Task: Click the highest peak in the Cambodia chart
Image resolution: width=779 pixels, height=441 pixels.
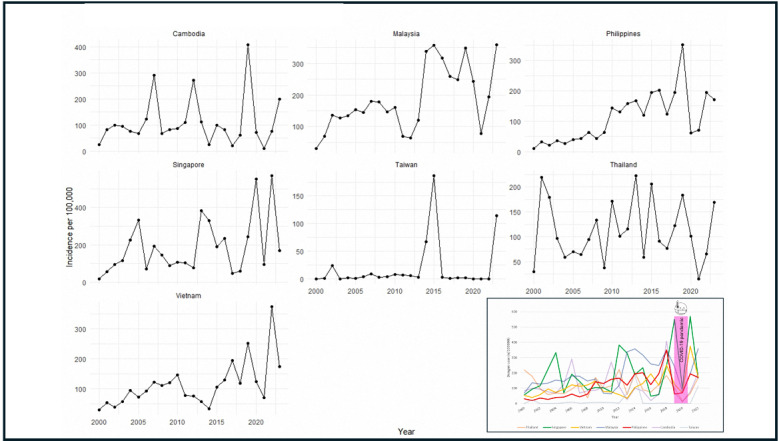Action: coord(247,44)
